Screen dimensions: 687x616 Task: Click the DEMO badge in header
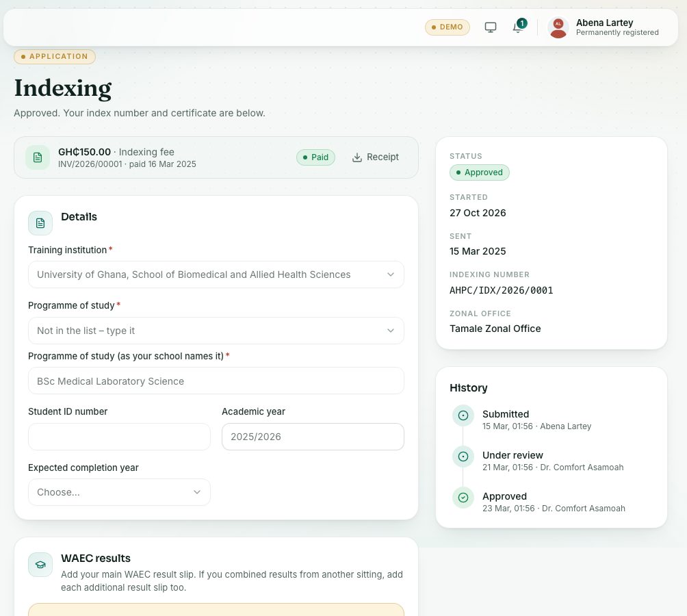[x=448, y=27]
